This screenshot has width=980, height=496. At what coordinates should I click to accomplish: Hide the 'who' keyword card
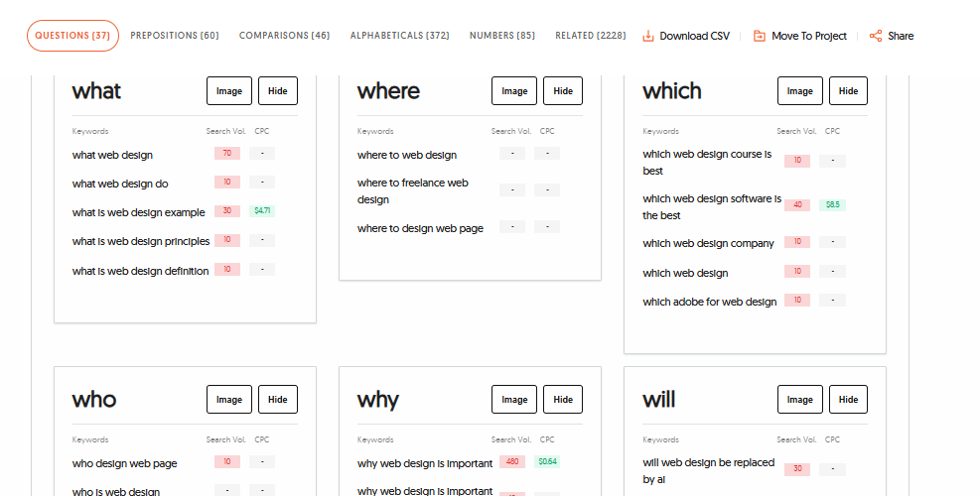pos(278,400)
